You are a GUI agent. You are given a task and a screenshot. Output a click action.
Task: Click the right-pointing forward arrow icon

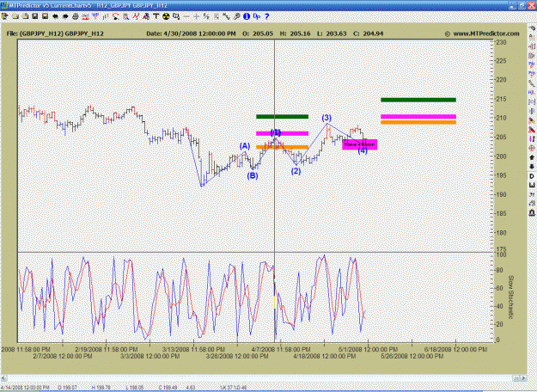tap(65, 16)
